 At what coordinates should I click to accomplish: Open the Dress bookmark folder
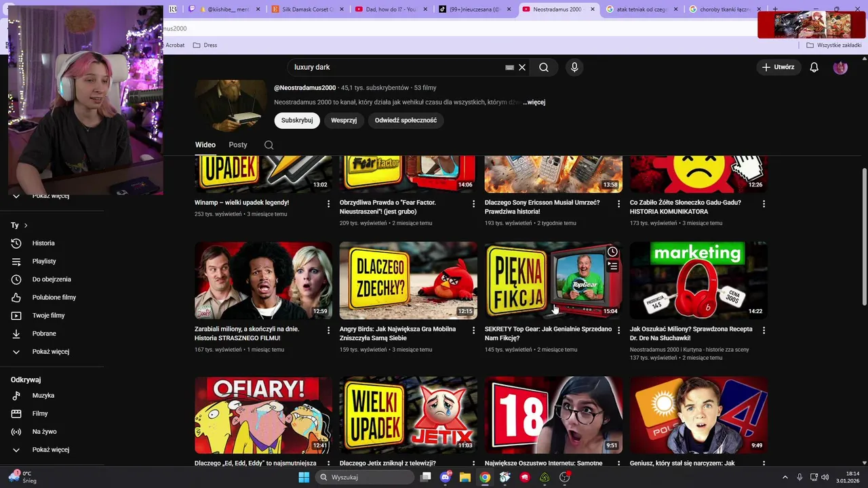pyautogui.click(x=205, y=45)
